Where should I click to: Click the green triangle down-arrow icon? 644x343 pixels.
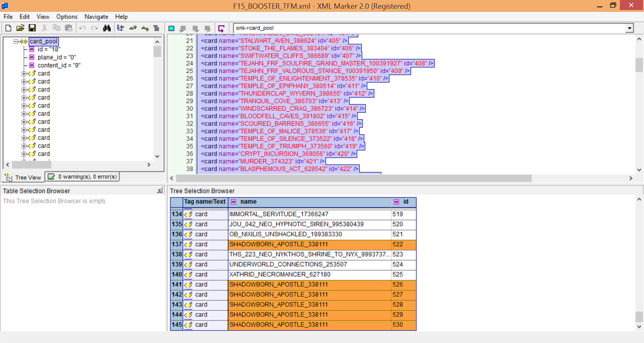[145, 28]
